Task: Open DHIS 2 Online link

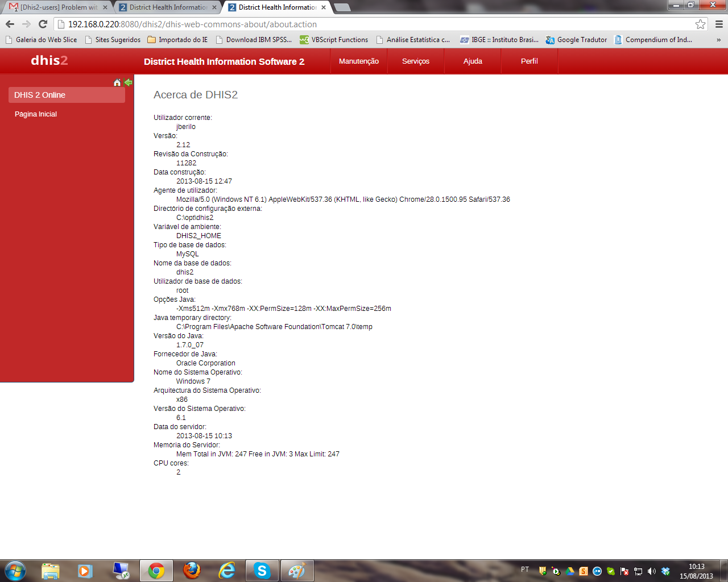Action: pyautogui.click(x=67, y=95)
